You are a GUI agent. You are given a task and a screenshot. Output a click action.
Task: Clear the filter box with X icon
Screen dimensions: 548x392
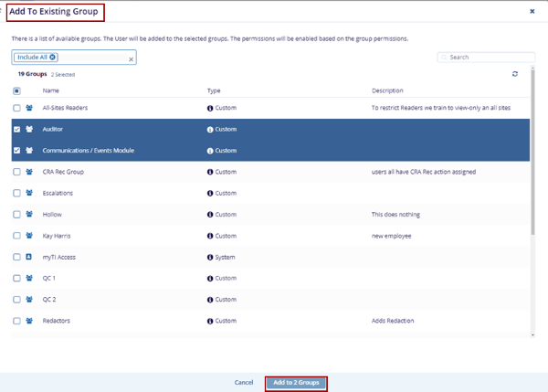tap(131, 58)
